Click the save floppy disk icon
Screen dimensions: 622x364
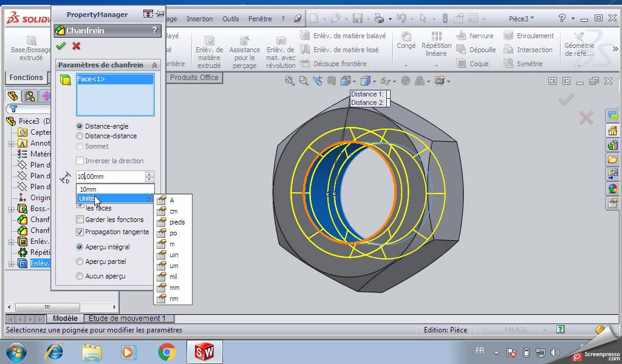pyautogui.click(x=358, y=18)
